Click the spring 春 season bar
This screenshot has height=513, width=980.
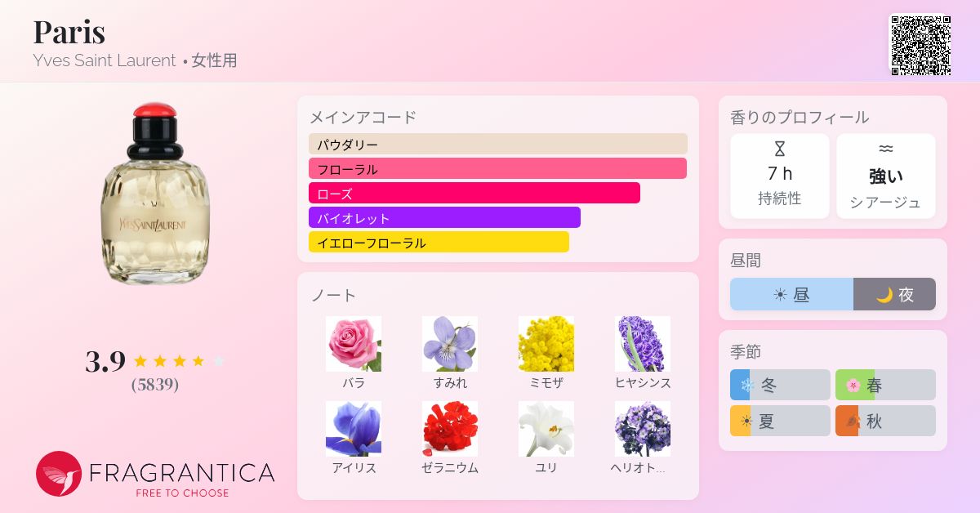[885, 385]
